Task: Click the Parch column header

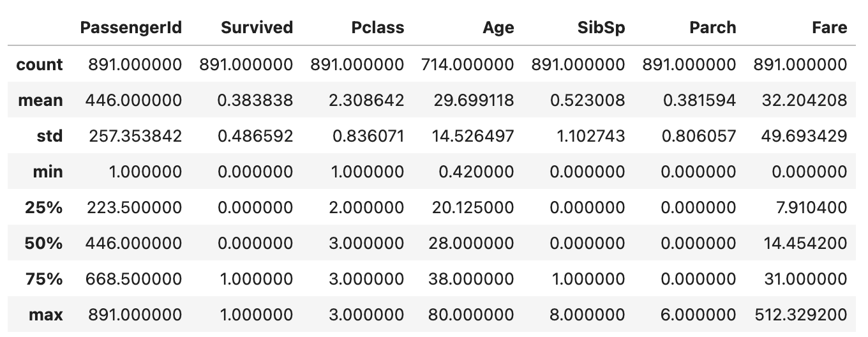Action: [x=712, y=27]
